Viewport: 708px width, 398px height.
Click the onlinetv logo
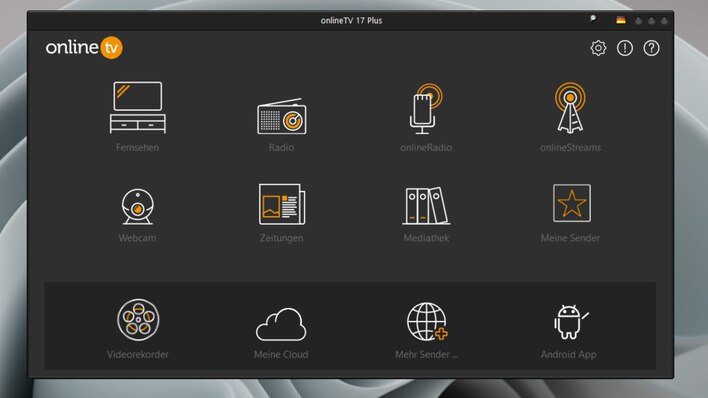(x=84, y=47)
